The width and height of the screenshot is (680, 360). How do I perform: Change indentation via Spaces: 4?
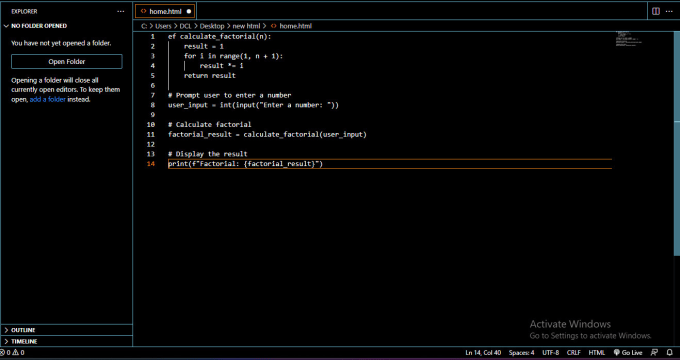pyautogui.click(x=521, y=353)
